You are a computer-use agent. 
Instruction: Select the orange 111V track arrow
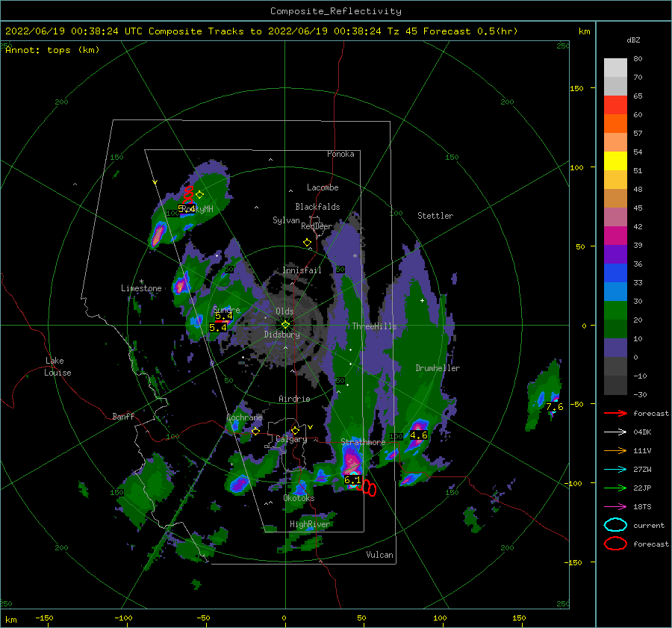pyautogui.click(x=615, y=450)
